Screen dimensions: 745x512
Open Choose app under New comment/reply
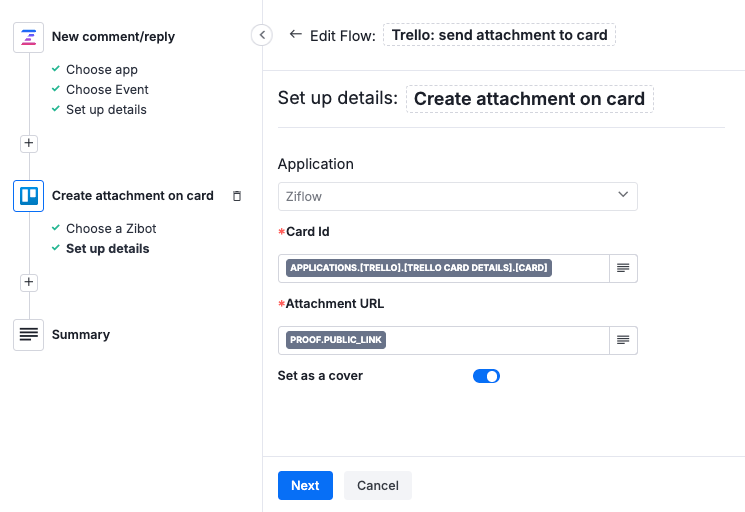[102, 69]
